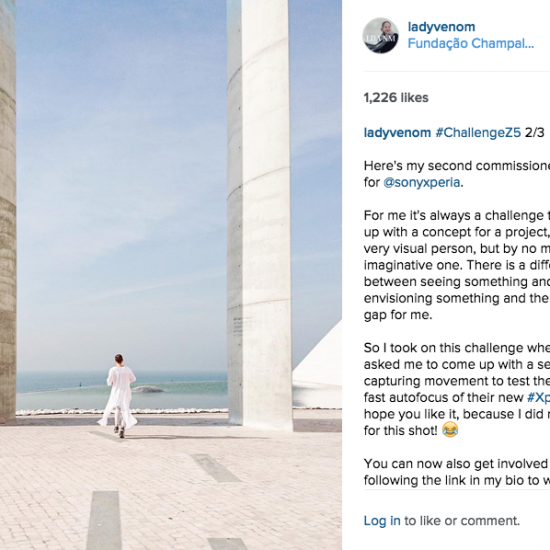Image resolution: width=550 pixels, height=550 pixels.
Task: Click the 'So I took on this challenge' paragraph
Action: (457, 389)
